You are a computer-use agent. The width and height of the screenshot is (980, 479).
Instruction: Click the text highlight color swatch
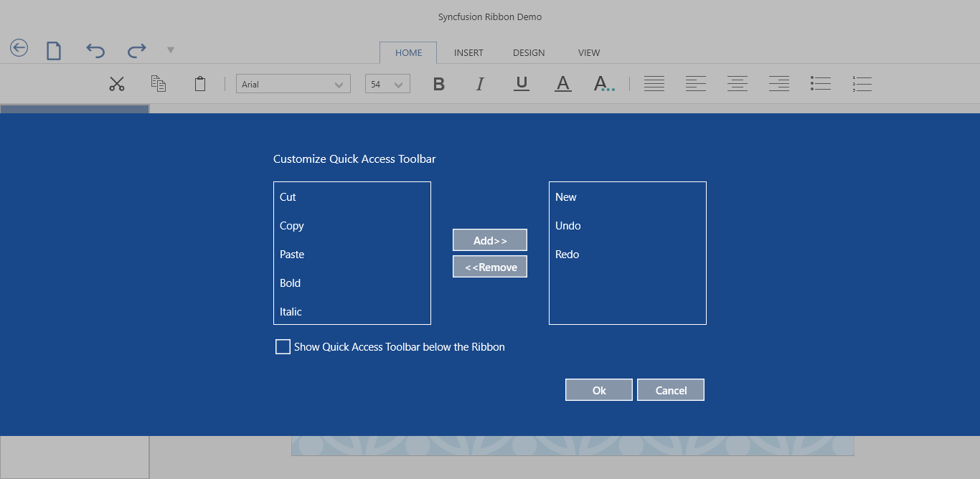point(603,83)
